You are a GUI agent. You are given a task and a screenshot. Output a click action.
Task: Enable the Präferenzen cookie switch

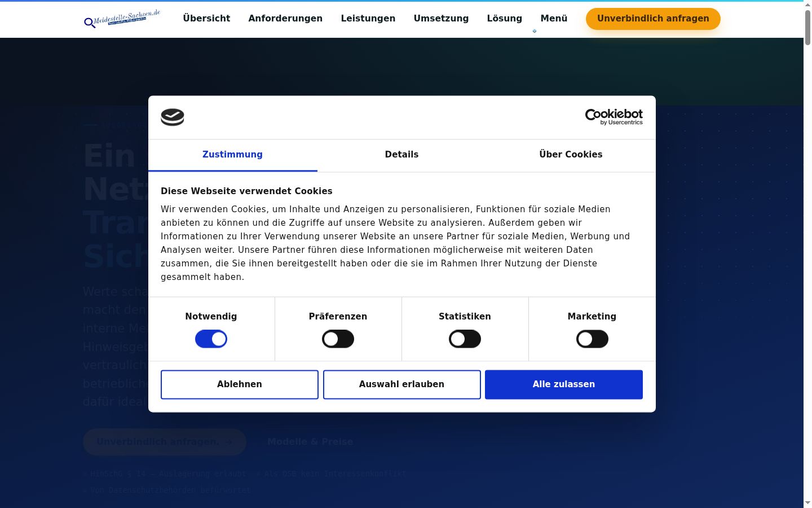tap(338, 339)
